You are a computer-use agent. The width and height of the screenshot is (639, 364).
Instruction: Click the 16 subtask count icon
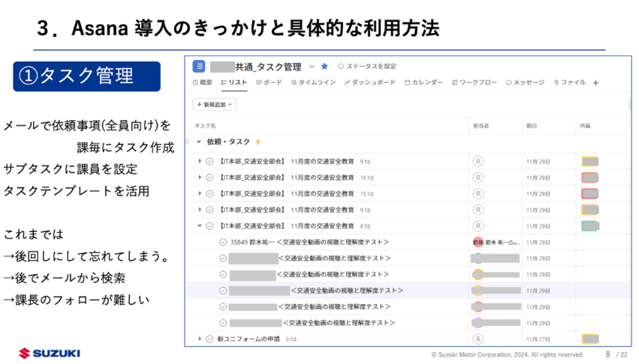click(367, 178)
